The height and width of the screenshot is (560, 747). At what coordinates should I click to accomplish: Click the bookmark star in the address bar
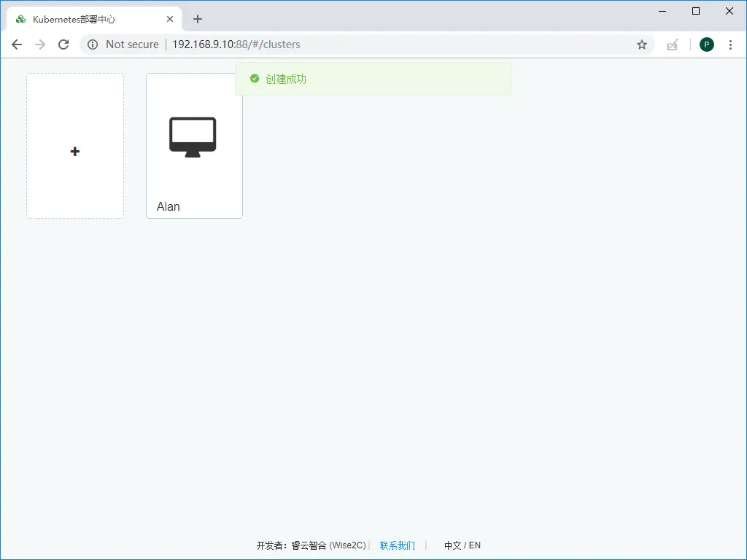click(642, 44)
